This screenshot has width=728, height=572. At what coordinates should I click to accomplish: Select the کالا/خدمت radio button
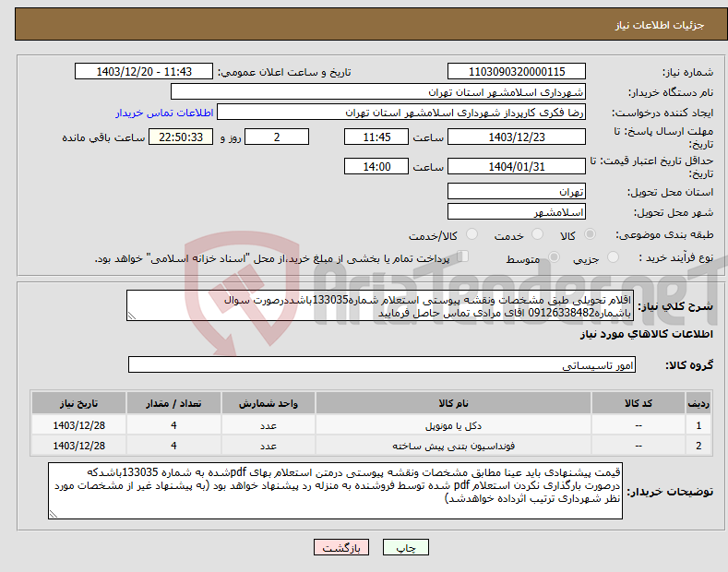pos(471,234)
